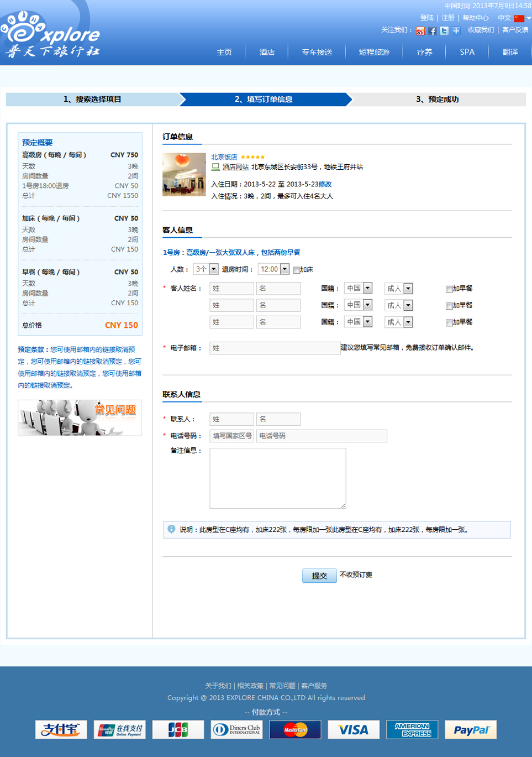Image resolution: width=532 pixels, height=757 pixels.
Task: Click the 注册 register link
Action: click(x=448, y=18)
